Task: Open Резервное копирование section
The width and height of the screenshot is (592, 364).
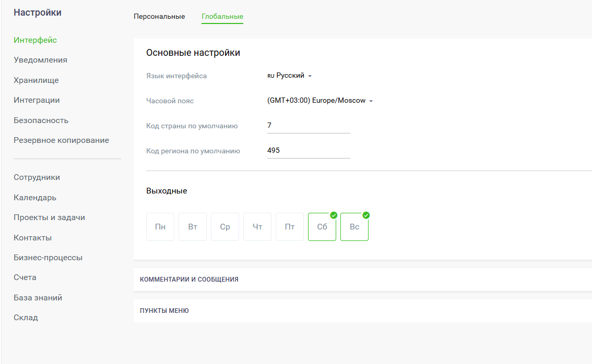Action: coord(61,140)
